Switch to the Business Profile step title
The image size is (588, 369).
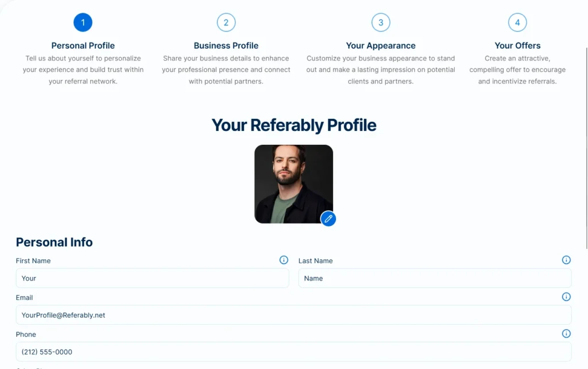click(x=226, y=45)
